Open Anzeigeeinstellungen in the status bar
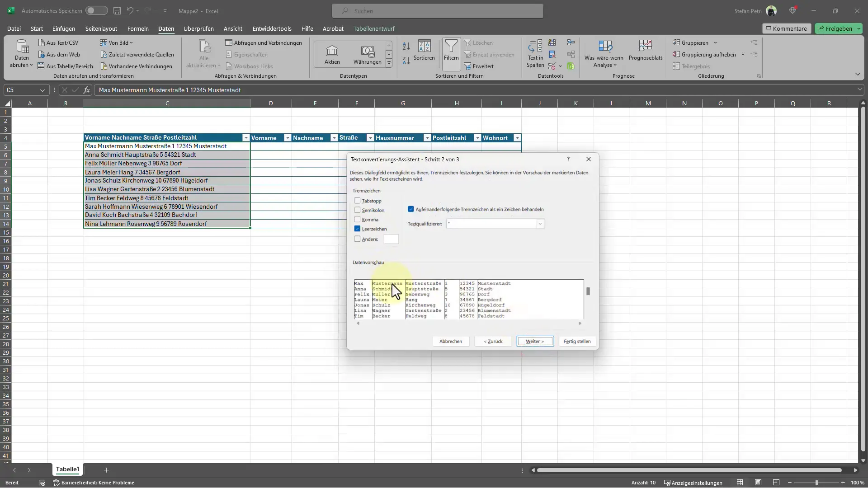 (693, 483)
